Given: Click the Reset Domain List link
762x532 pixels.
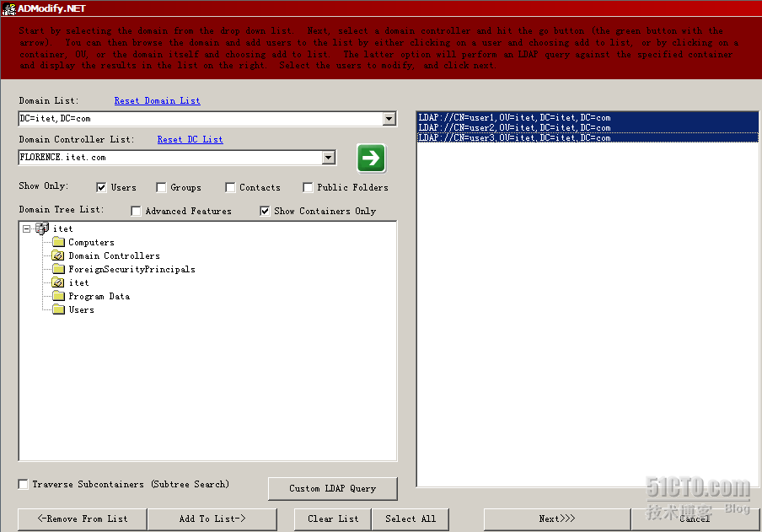Looking at the screenshot, I should [x=157, y=100].
